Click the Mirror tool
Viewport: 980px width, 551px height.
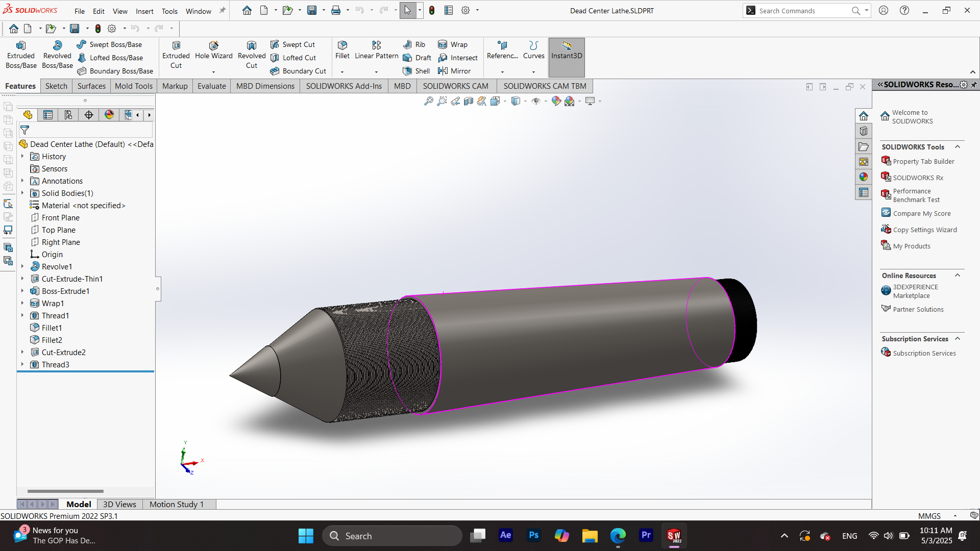point(454,71)
